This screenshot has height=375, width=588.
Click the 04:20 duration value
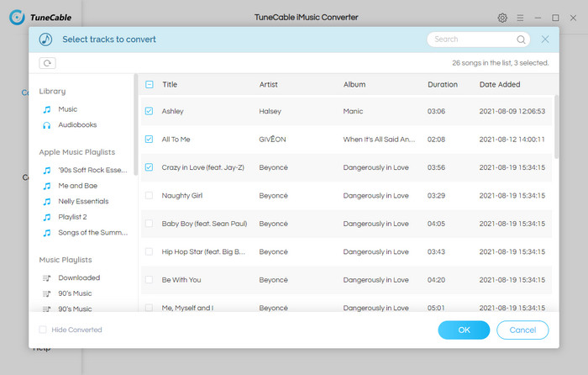[x=436, y=280]
